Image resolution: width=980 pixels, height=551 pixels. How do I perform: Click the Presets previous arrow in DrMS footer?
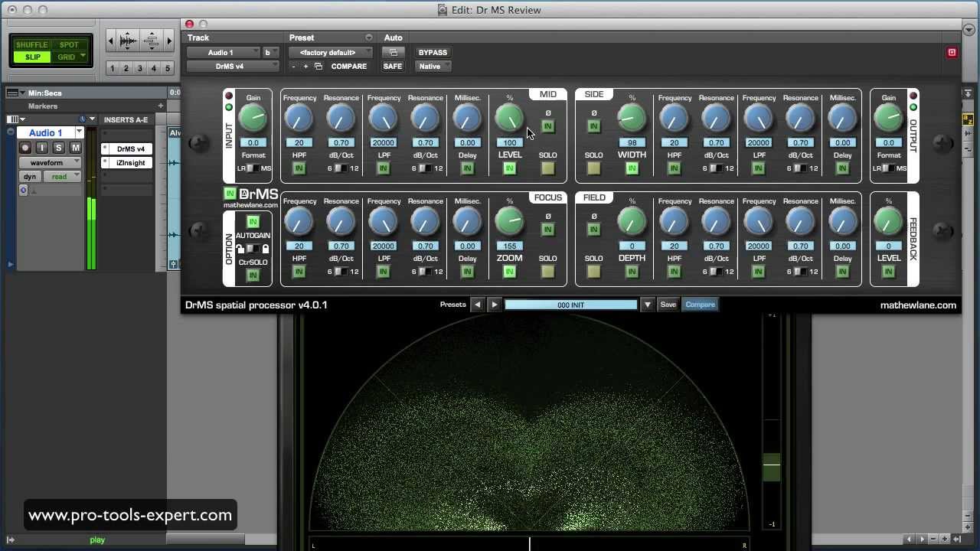477,305
